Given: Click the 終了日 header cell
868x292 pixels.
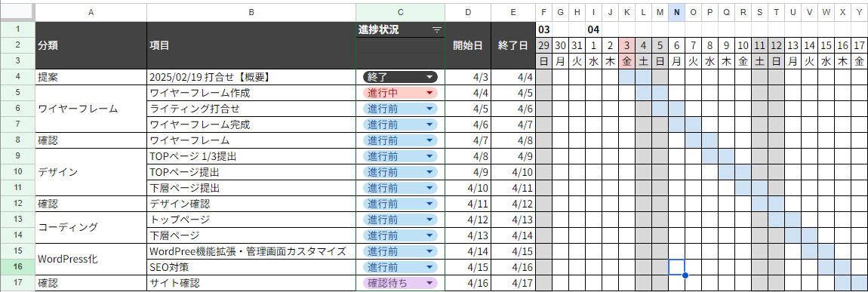Looking at the screenshot, I should click(x=513, y=45).
